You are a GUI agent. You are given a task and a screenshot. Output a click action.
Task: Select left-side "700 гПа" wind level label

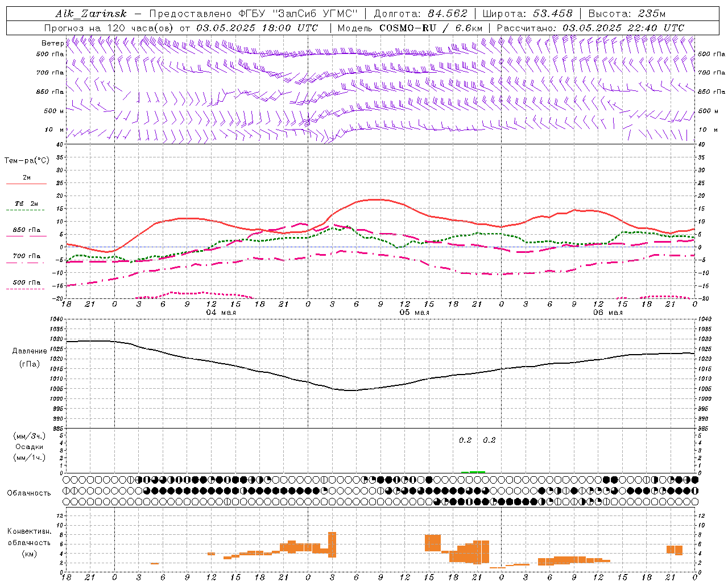[50, 73]
